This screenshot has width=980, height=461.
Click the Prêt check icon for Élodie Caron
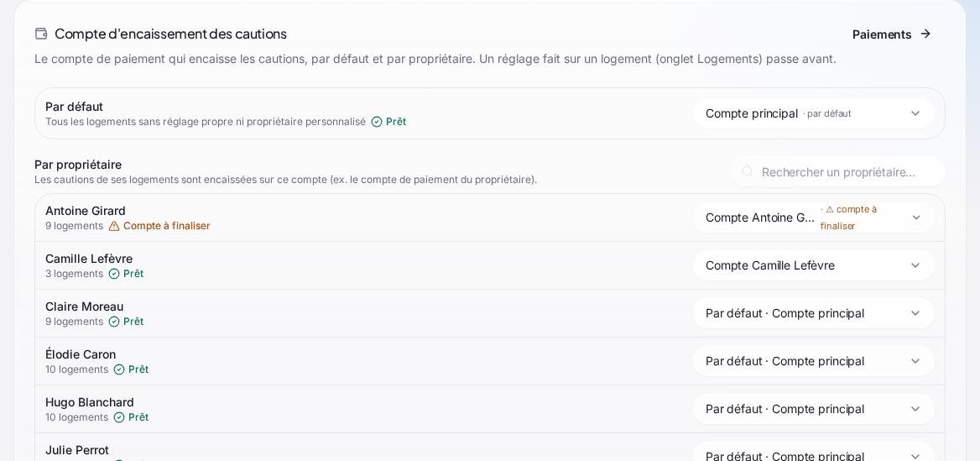point(119,369)
